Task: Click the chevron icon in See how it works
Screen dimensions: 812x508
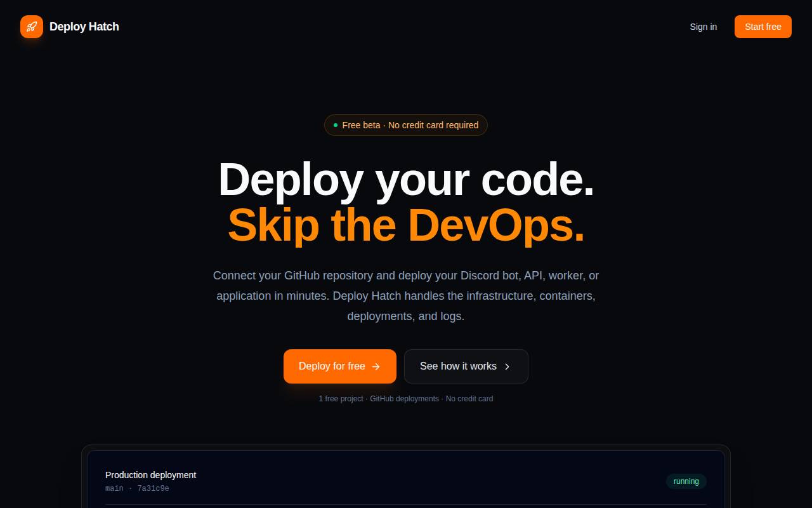Action: [507, 366]
